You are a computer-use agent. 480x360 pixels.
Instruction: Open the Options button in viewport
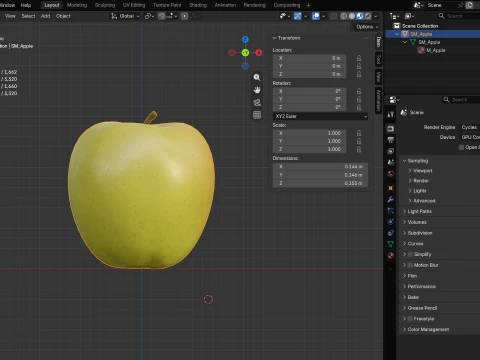click(367, 27)
